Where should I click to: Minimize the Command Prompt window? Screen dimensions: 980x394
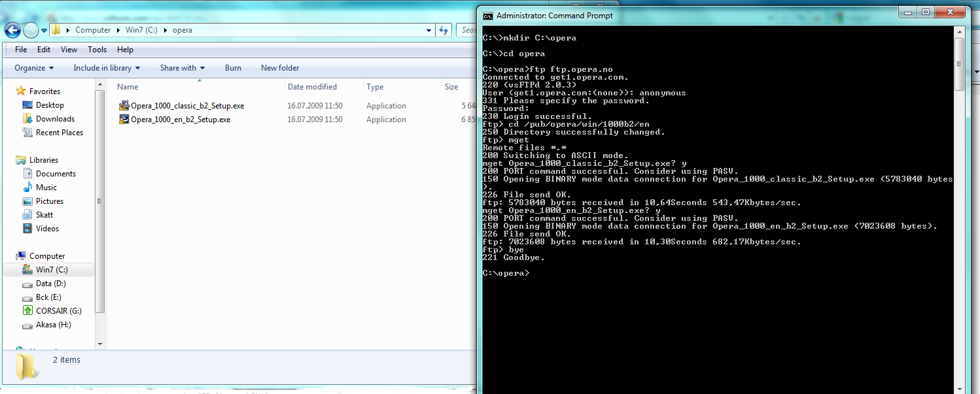[908, 12]
